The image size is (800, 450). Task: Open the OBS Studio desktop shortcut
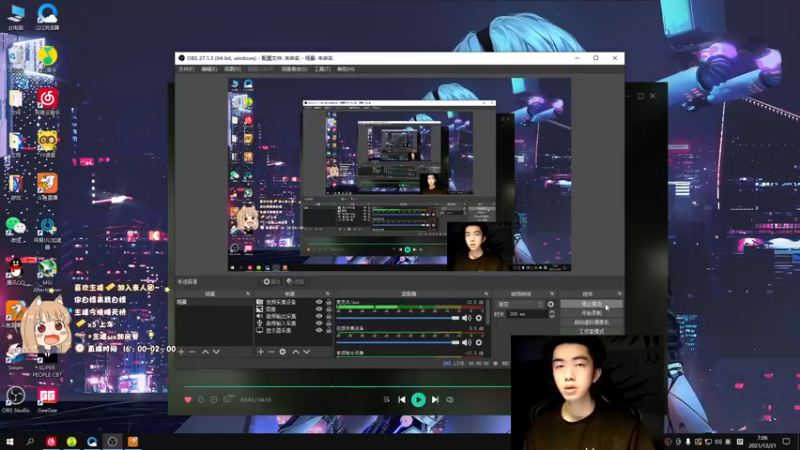click(15, 400)
